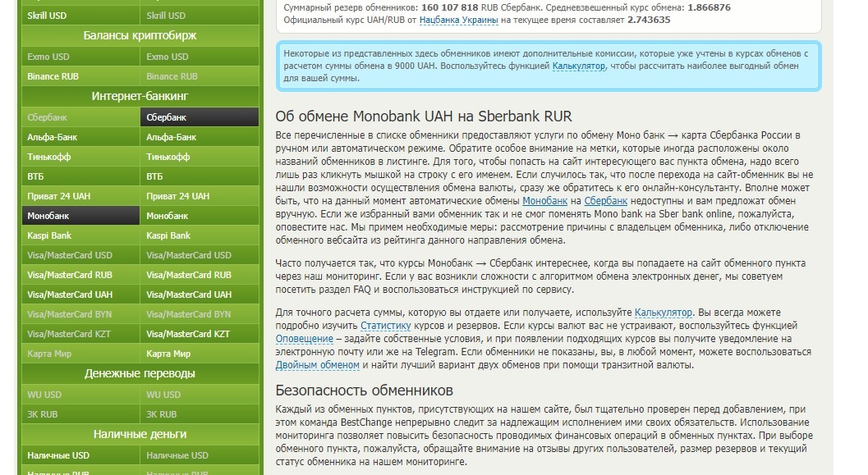Viewport: 868px width, 475px height.
Task: Choose Монобанк in the right column
Action: (x=200, y=216)
